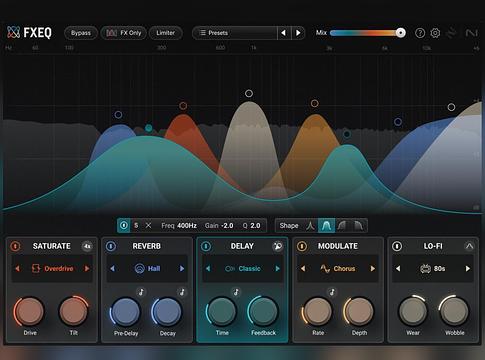Toggle the Delay module power
The height and width of the screenshot is (360, 485).
tap(206, 246)
